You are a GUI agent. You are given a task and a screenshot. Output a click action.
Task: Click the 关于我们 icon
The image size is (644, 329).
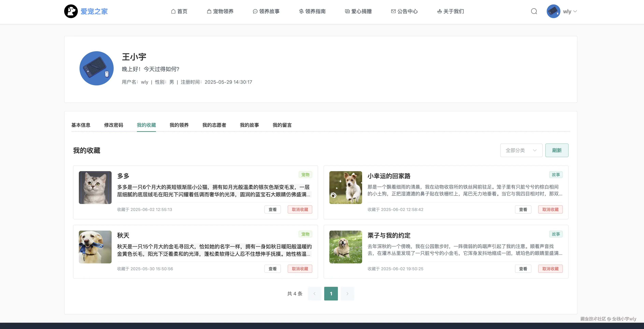coord(439,11)
